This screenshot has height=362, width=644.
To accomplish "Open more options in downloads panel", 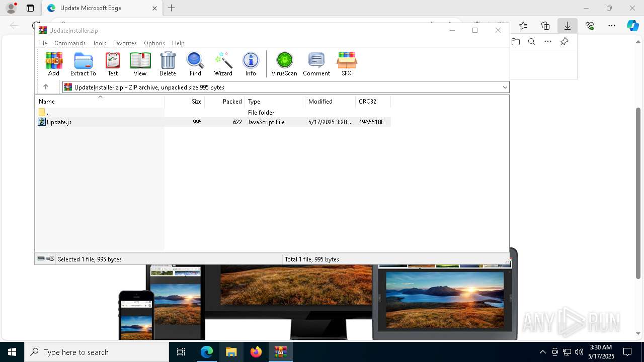I will click(548, 42).
